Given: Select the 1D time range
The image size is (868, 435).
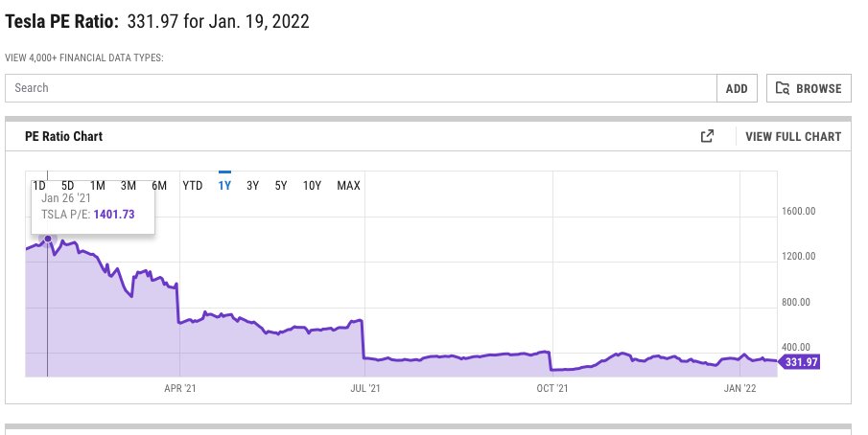Looking at the screenshot, I should tap(39, 185).
